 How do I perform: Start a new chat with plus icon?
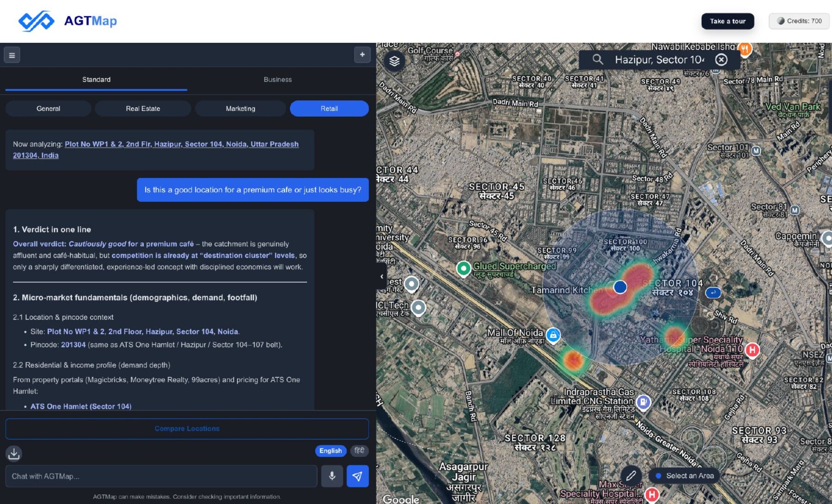[362, 55]
